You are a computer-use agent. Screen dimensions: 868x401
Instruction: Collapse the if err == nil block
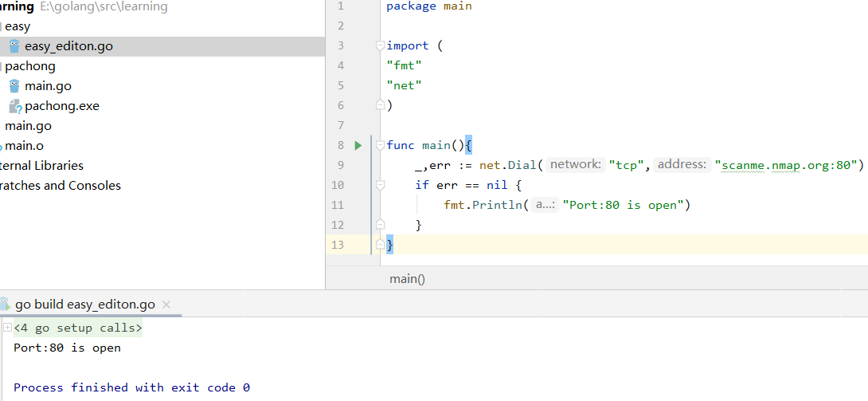[381, 185]
